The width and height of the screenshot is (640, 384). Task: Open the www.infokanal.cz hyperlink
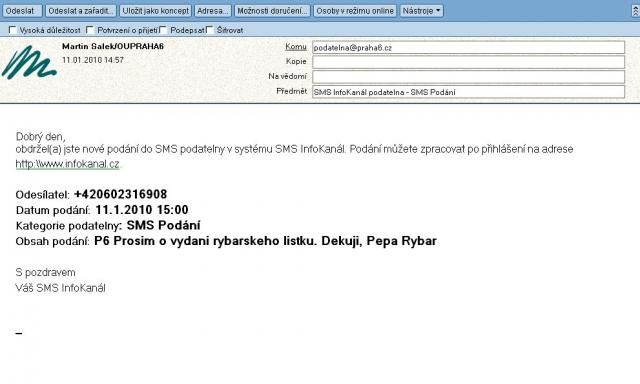click(67, 164)
